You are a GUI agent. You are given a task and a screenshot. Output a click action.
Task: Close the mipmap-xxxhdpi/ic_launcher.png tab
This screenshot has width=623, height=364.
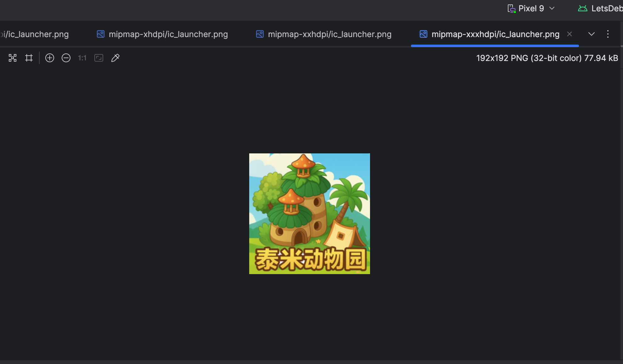(x=569, y=34)
